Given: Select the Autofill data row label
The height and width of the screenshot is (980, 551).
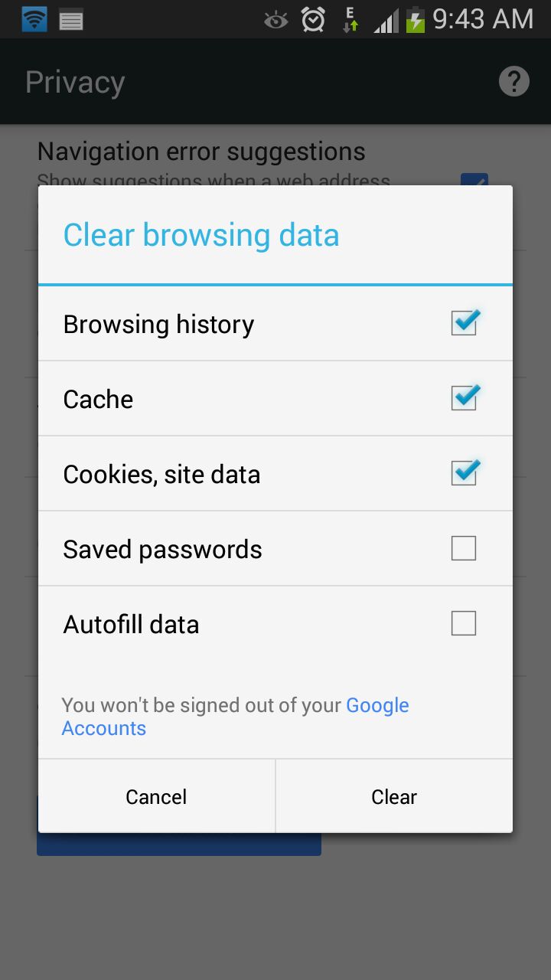Looking at the screenshot, I should point(131,624).
